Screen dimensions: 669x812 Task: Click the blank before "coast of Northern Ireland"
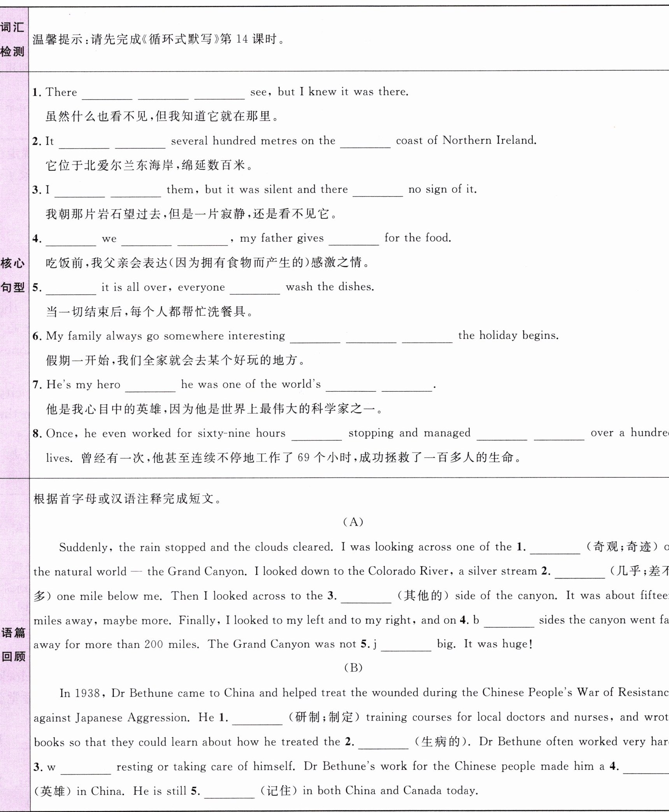[365, 143]
